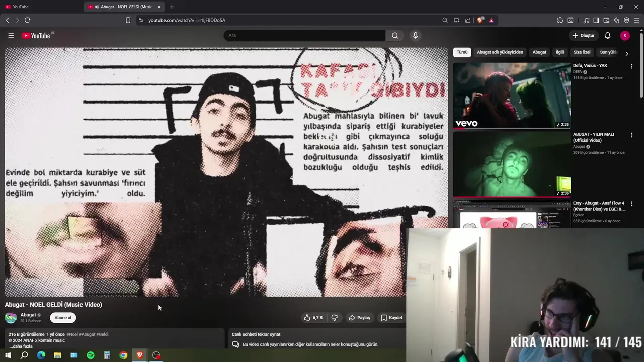Image resolution: width=644 pixels, height=362 pixels.
Task: Go back with browser back arrow
Action: (7, 20)
